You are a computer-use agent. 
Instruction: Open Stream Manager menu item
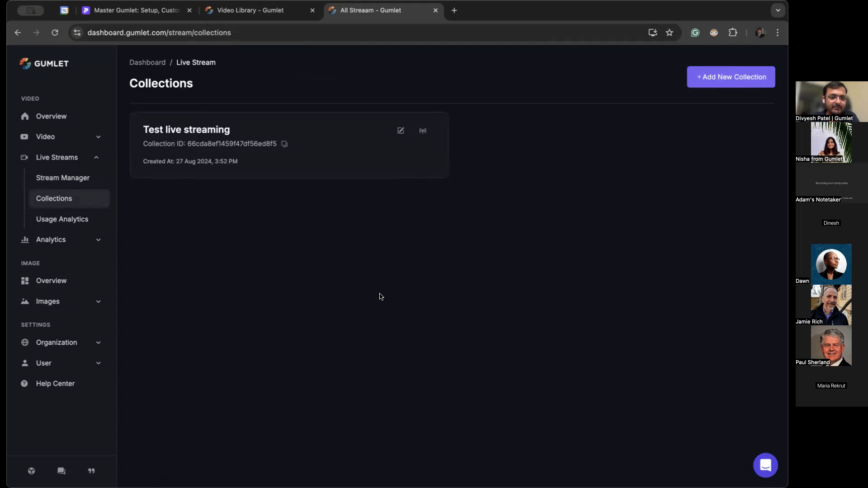tap(63, 178)
